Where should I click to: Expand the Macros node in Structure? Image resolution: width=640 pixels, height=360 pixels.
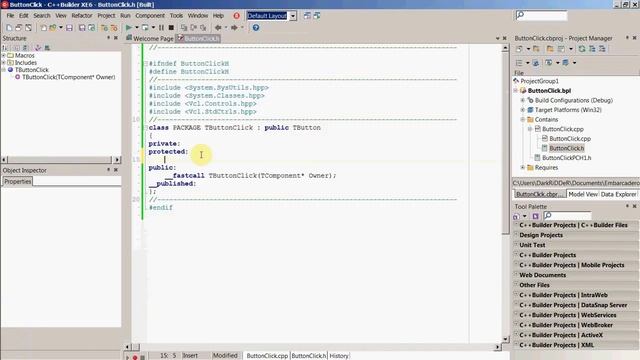(4, 55)
